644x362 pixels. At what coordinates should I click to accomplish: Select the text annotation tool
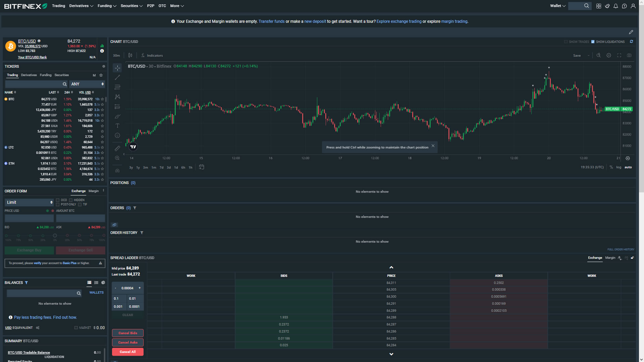117,126
